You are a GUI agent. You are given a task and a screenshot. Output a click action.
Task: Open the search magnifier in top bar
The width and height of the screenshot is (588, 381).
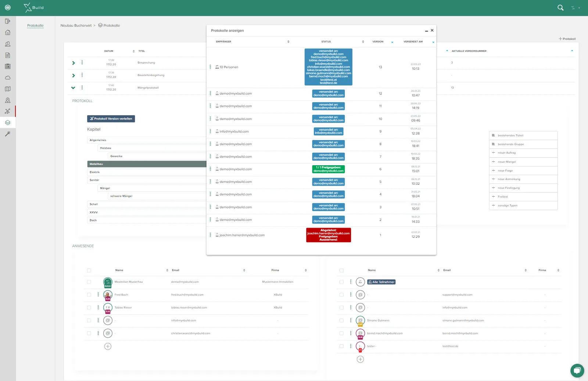point(560,8)
